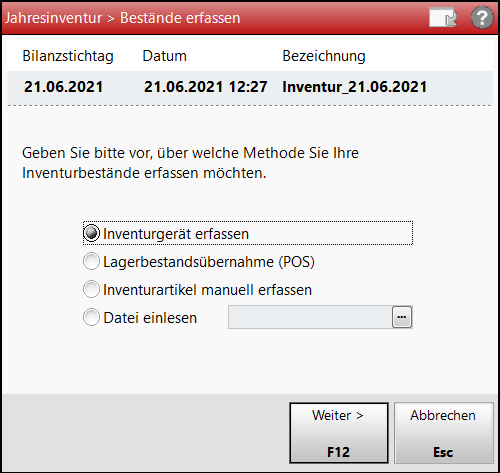The height and width of the screenshot is (473, 500).
Task: Click the Bezeichnung column header
Action: (324, 56)
